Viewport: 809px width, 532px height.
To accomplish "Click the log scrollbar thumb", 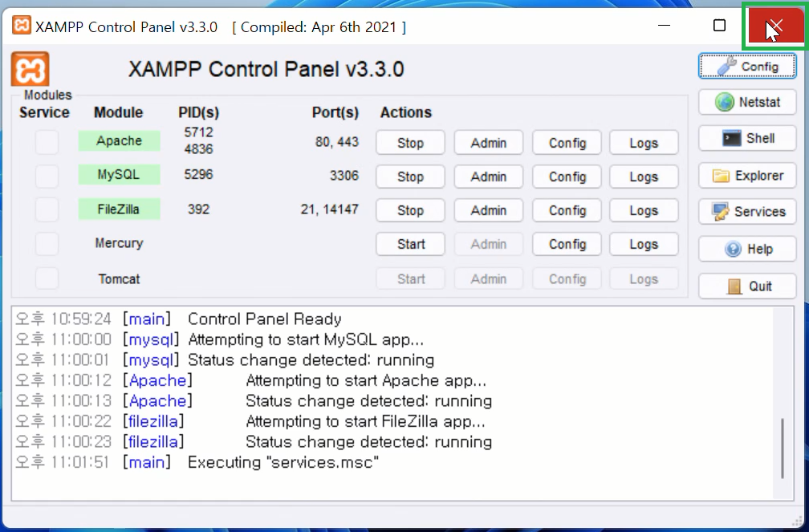I will tap(783, 448).
